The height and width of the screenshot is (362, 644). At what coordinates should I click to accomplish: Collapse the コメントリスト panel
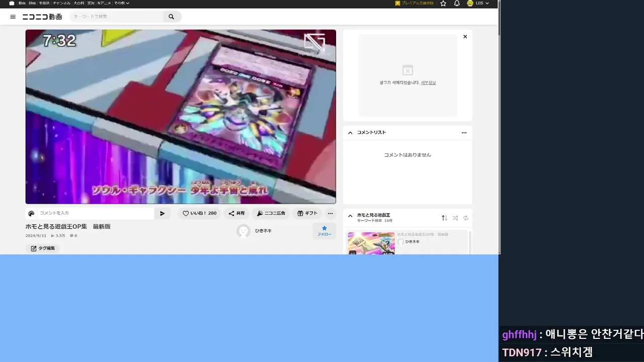point(350,133)
